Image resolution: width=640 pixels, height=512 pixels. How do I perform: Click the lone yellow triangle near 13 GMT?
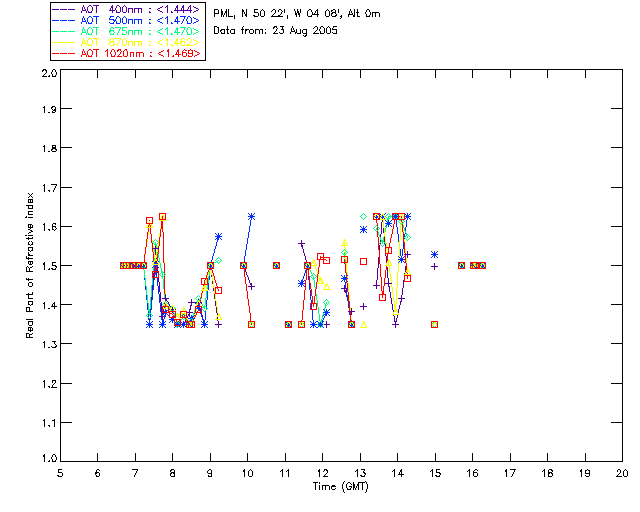tap(364, 325)
